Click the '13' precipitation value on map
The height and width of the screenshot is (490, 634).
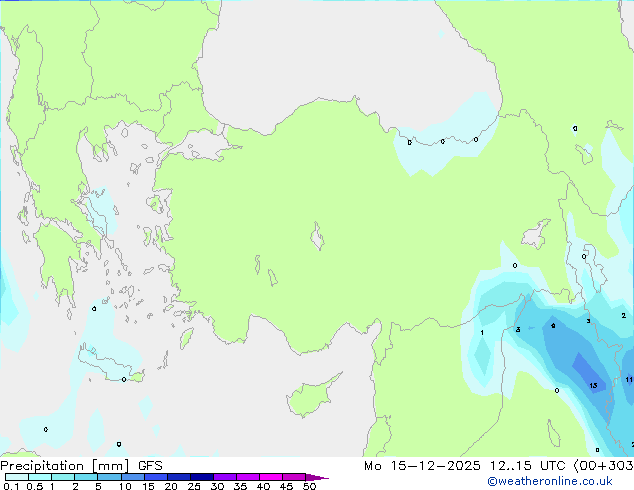593,385
